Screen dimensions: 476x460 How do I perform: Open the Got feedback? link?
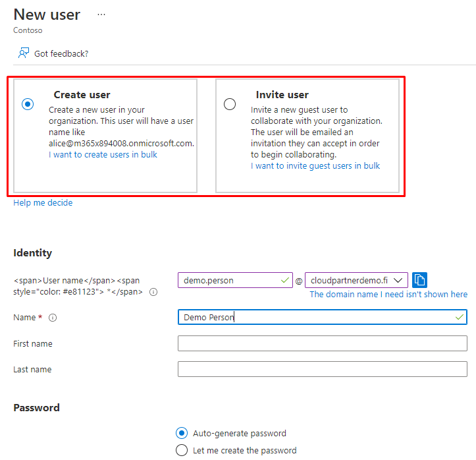tap(61, 53)
